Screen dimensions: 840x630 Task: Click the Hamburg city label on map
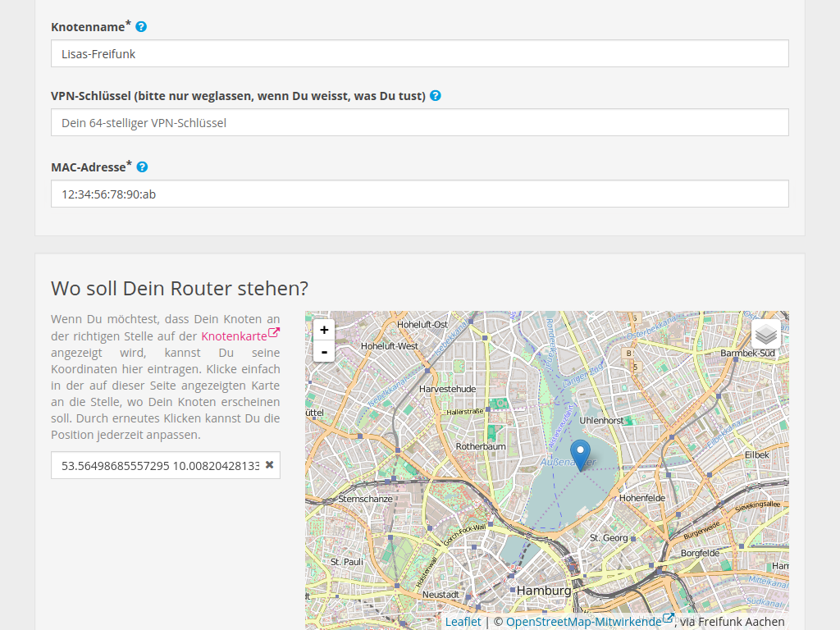(544, 591)
